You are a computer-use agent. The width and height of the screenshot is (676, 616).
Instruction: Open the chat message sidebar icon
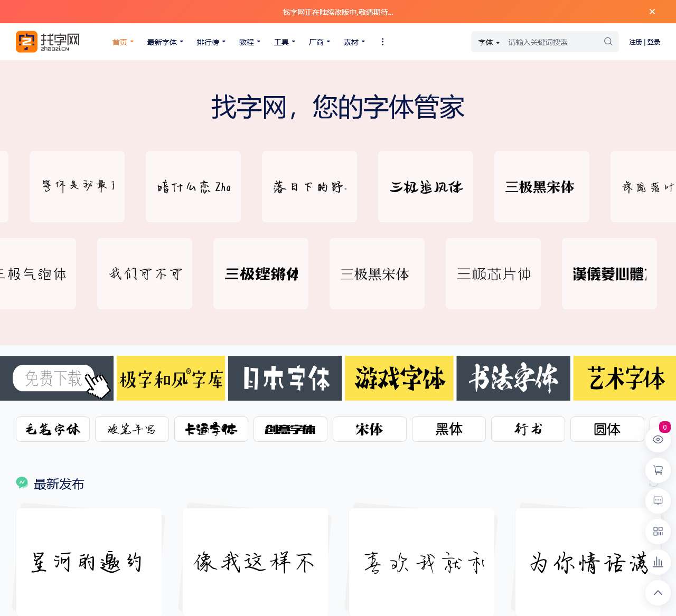pos(658,501)
